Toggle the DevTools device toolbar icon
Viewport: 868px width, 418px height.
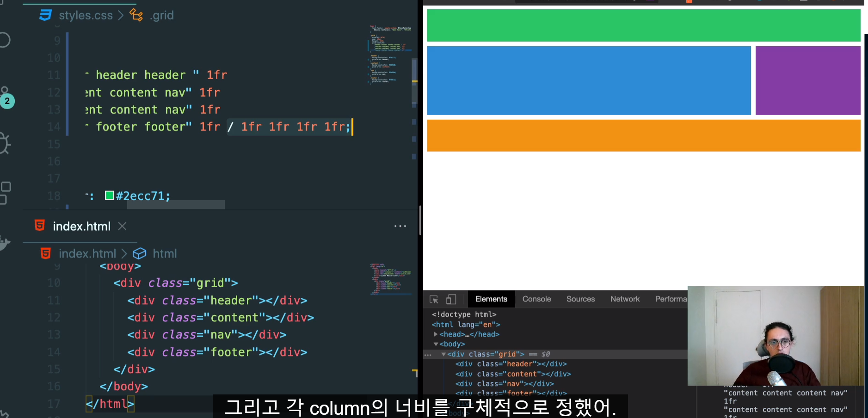click(x=451, y=299)
